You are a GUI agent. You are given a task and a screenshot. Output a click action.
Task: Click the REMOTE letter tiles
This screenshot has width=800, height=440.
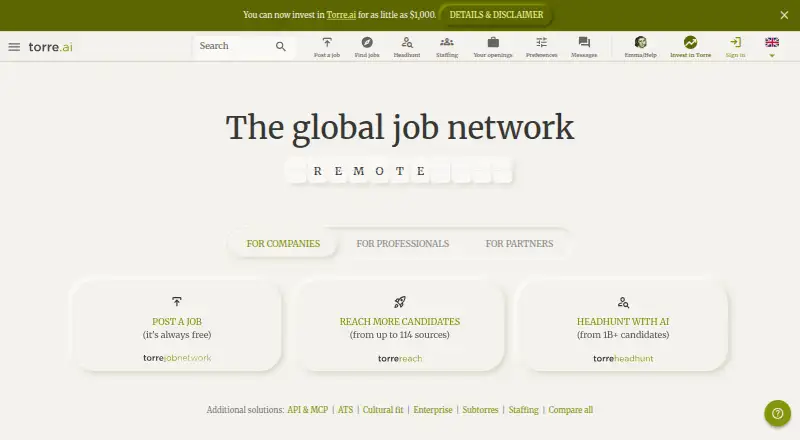(x=399, y=171)
